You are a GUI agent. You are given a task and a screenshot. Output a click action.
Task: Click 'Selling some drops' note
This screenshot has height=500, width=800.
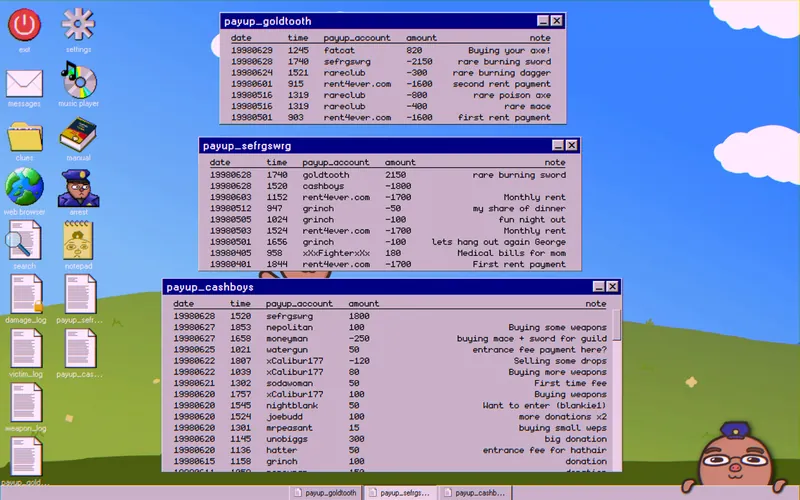pos(560,361)
